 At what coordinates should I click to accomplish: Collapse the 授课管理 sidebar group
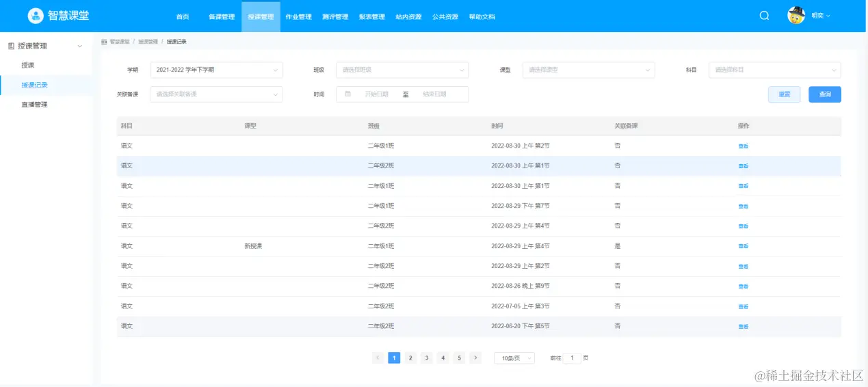79,46
